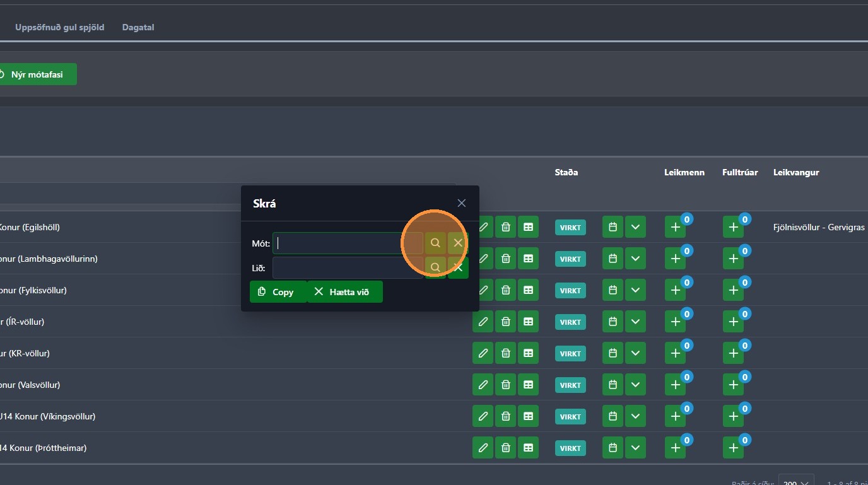Image resolution: width=868 pixels, height=485 pixels.
Task: Open calendar for the Þróttheimar row
Action: point(613,448)
